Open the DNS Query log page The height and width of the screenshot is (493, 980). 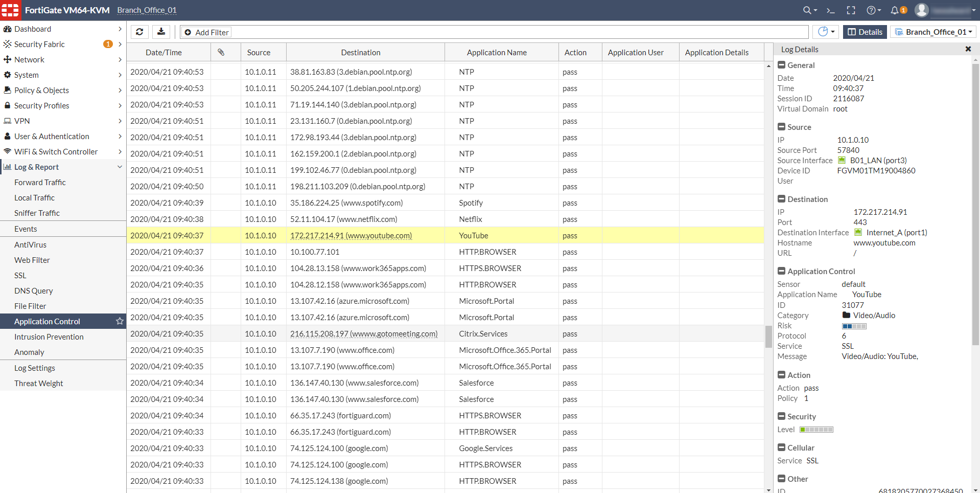(34, 291)
